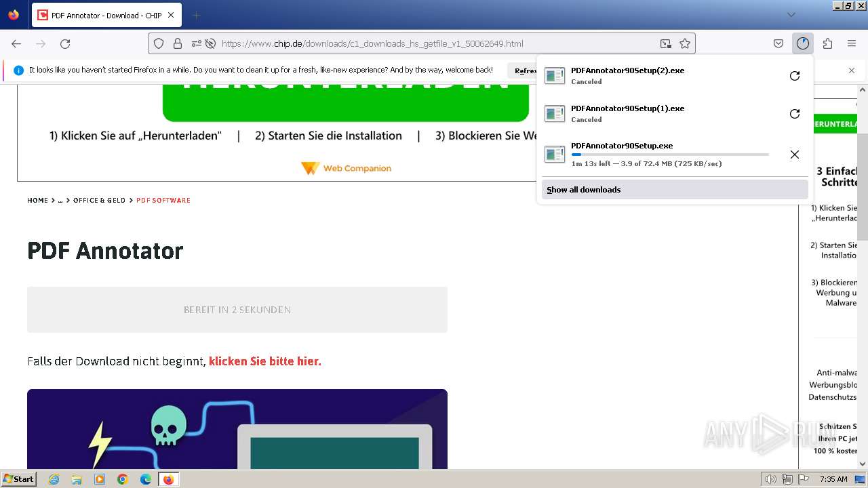
Task: Click the 7:35 AM system clock
Action: (x=833, y=479)
